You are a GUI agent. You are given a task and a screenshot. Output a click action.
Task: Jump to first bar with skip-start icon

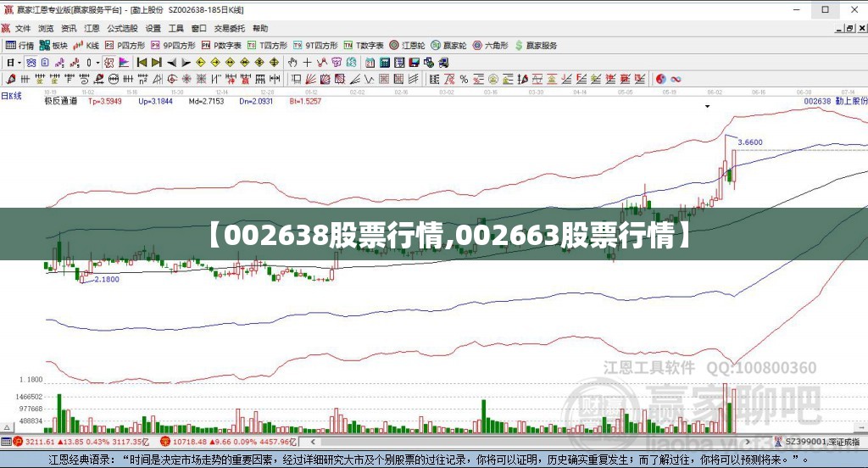pyautogui.click(x=142, y=63)
